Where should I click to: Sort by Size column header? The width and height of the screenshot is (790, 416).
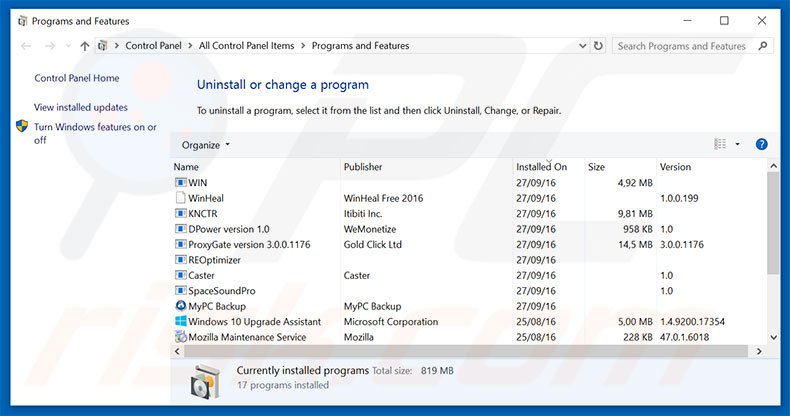click(596, 167)
